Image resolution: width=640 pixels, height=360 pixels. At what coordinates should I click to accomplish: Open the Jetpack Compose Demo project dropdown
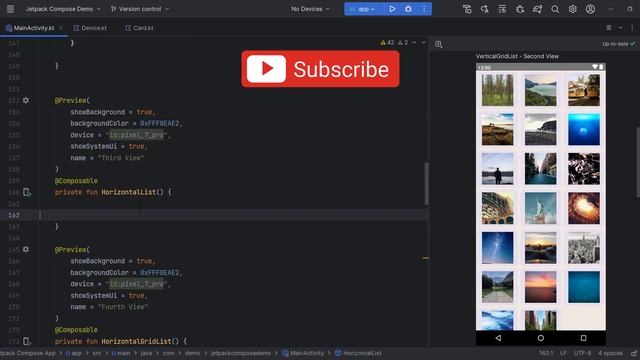[63, 9]
